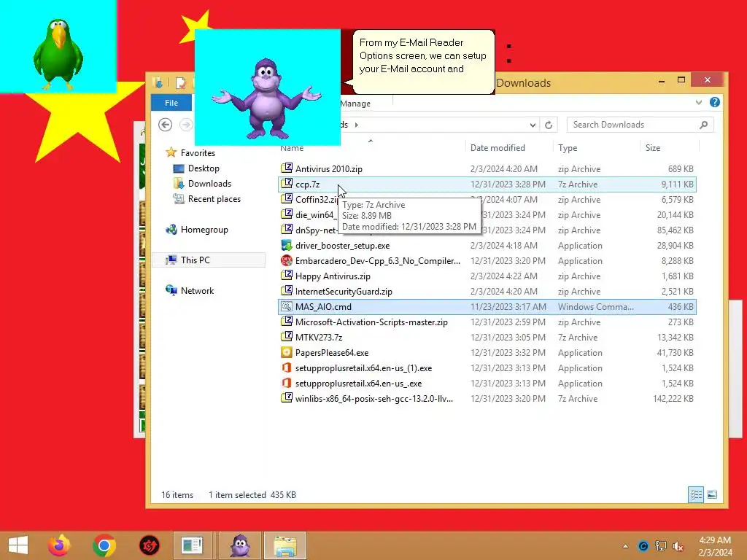
Task: Launch Google Chrome from the taskbar
Action: click(104, 545)
